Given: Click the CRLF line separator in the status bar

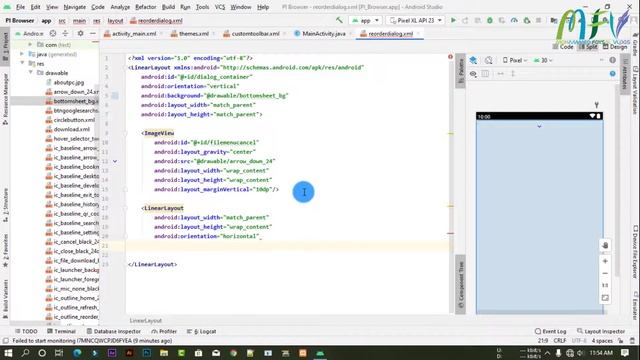Looking at the screenshot, I should click(560, 340).
